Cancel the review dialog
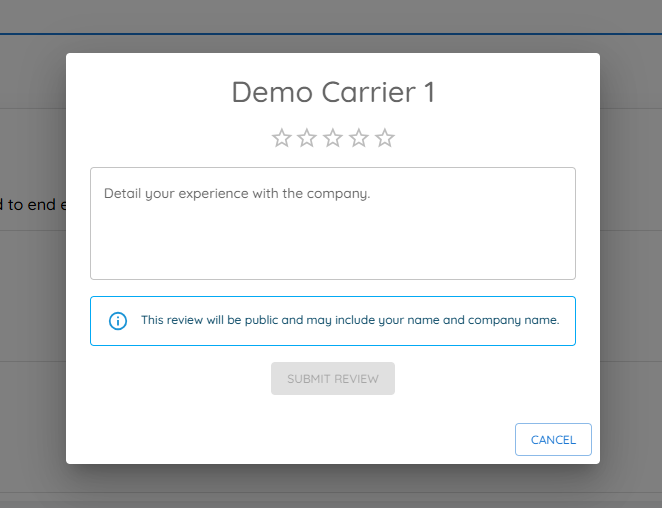Viewport: 662px width, 508px height. point(553,440)
